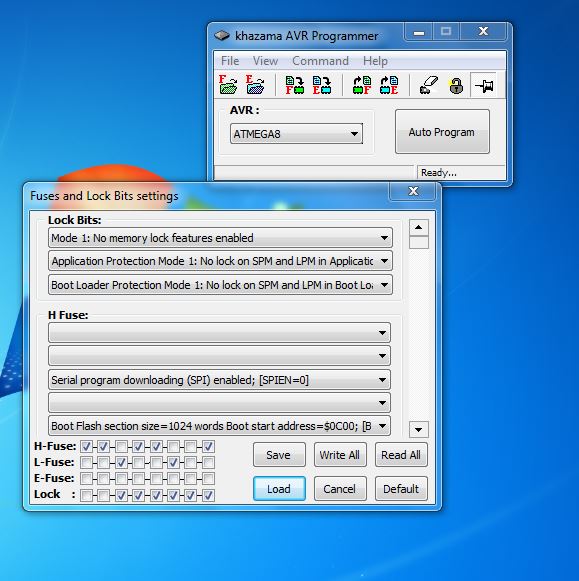The width and height of the screenshot is (579, 581).
Task: Open the second empty H Fuse dropdown
Action: [219, 356]
